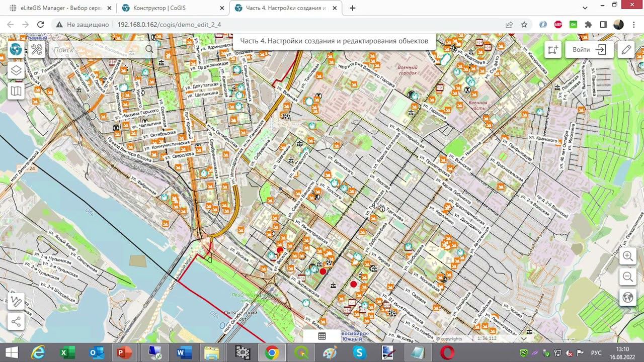Enable edit mode with pencil icon
This screenshot has height=362, width=644.
[626, 50]
